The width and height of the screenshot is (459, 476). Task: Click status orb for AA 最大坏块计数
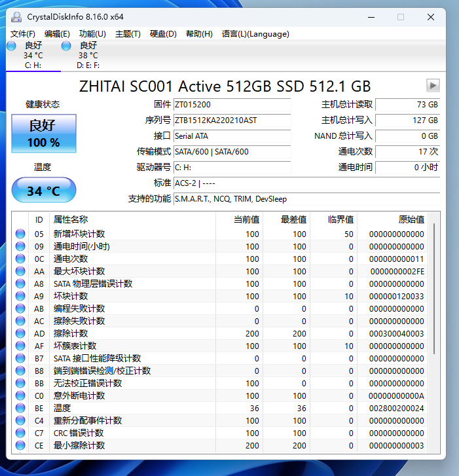pyautogui.click(x=20, y=271)
